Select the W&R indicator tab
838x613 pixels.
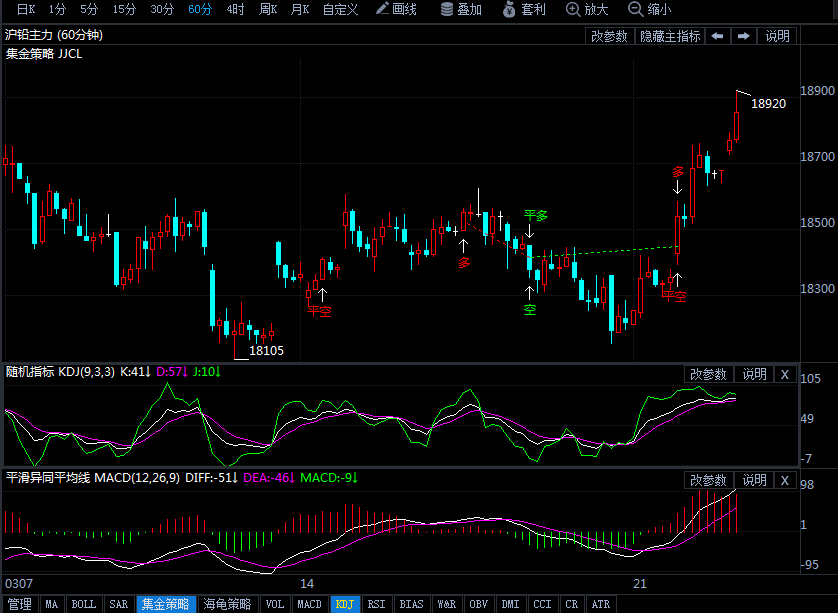447,604
